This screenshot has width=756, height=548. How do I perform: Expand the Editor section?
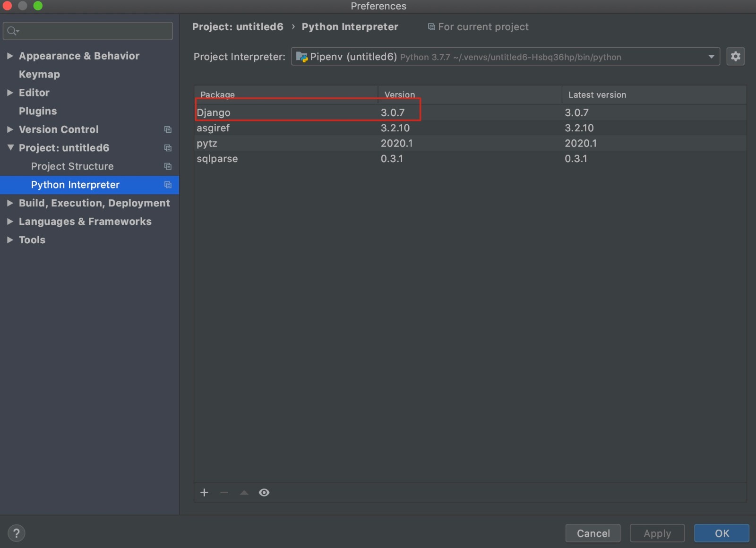[10, 93]
